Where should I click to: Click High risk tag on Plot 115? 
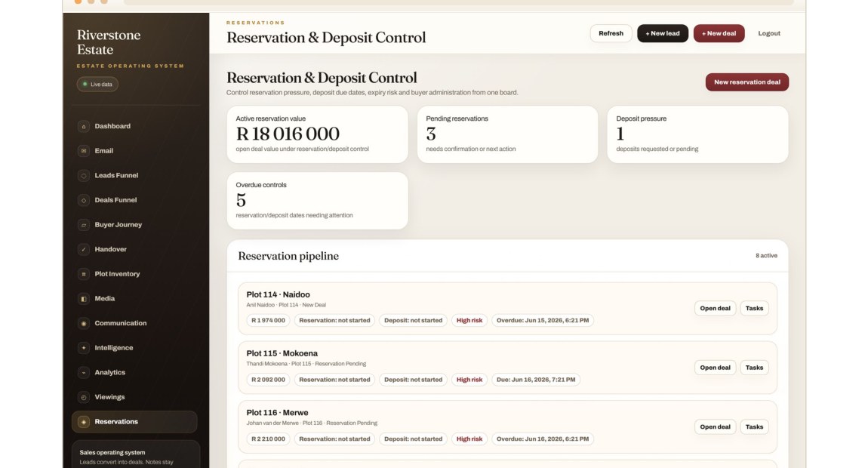(469, 380)
